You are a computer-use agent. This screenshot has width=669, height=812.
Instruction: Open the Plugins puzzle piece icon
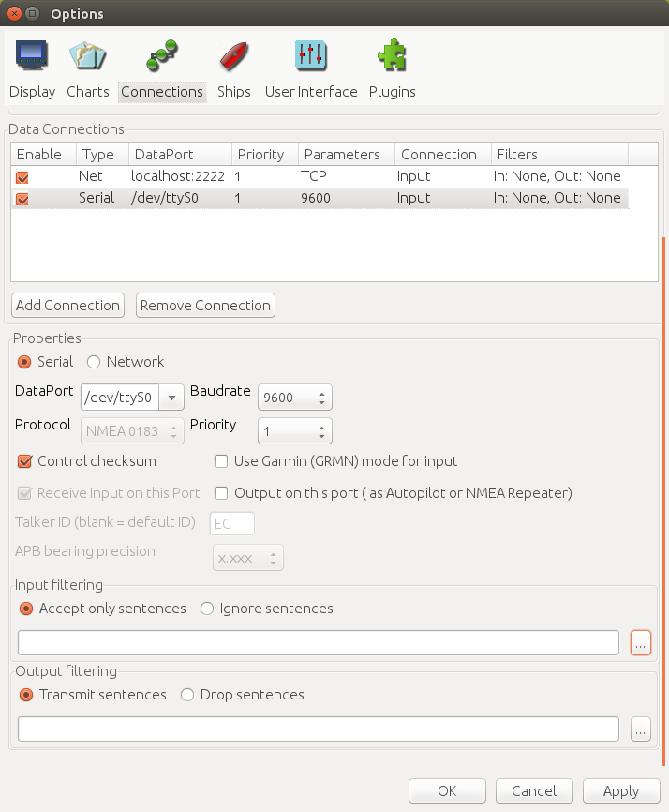pyautogui.click(x=393, y=55)
